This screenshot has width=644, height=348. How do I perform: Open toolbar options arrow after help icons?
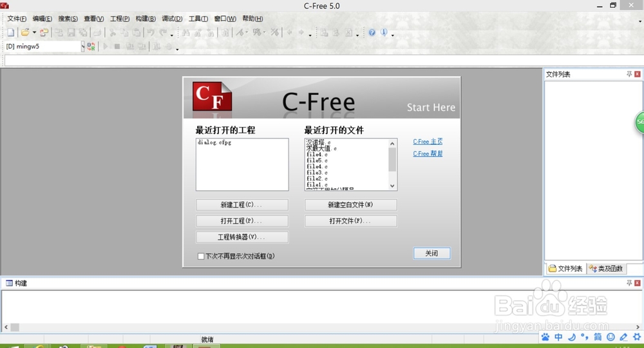click(393, 35)
